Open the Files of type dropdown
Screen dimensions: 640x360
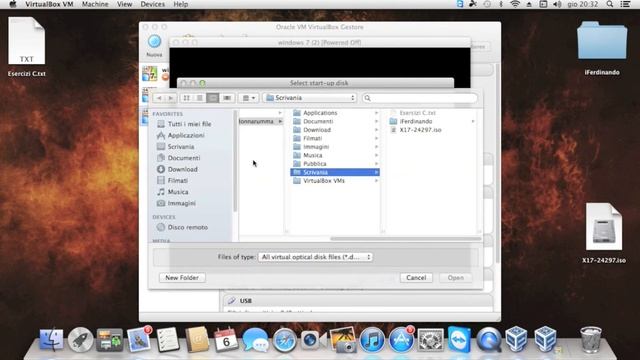pyautogui.click(x=316, y=257)
